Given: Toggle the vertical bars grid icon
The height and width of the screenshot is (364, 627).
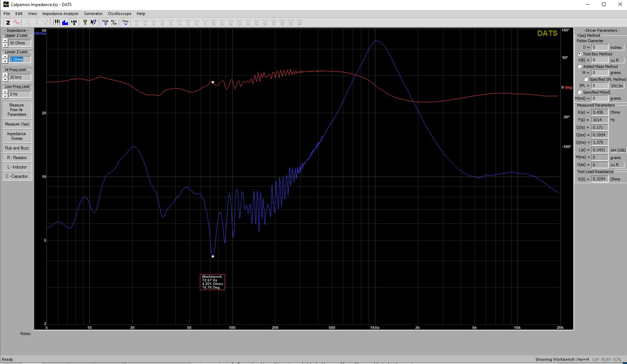Looking at the screenshot, I should [57, 22].
